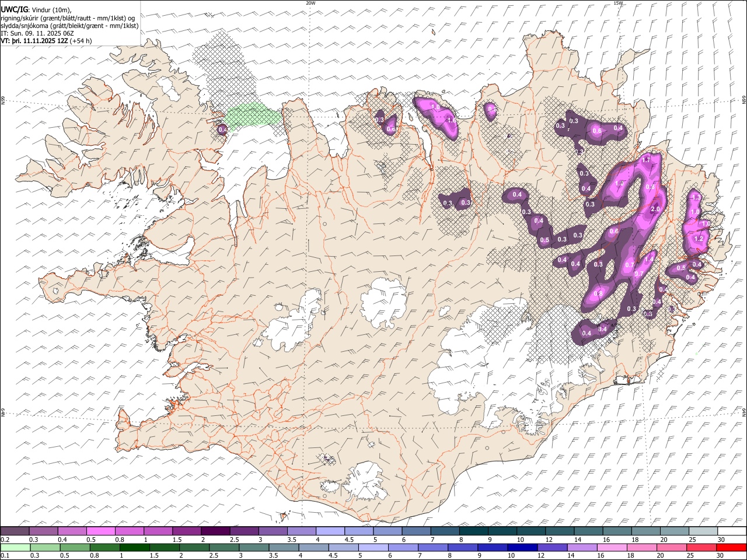Select top legend swatch between 8 and 9
The height and width of the screenshot is (560, 747).
(x=473, y=531)
